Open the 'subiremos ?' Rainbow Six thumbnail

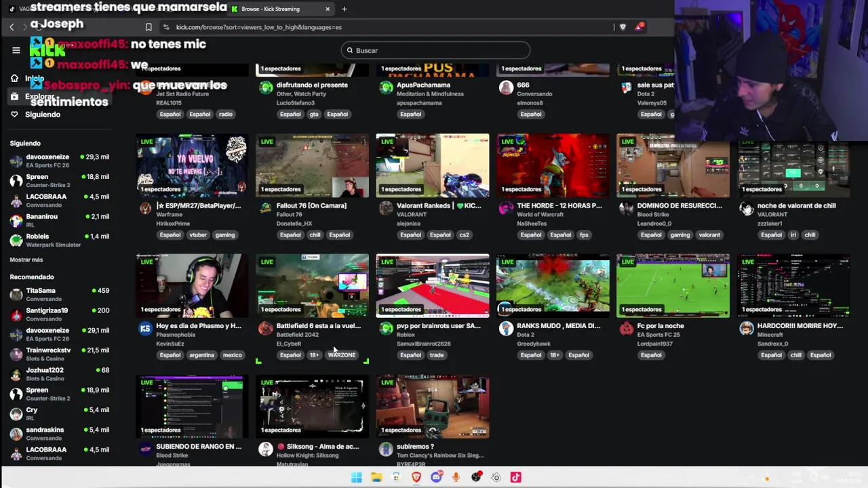point(433,406)
